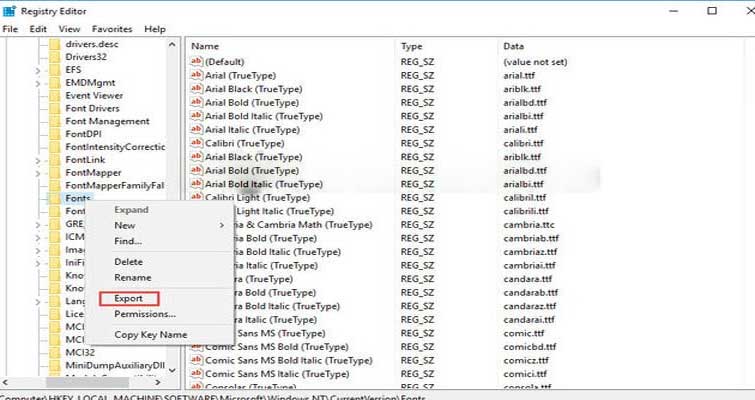
Task: Click the tree horizontal scrollbar thumb
Action: tap(87, 382)
